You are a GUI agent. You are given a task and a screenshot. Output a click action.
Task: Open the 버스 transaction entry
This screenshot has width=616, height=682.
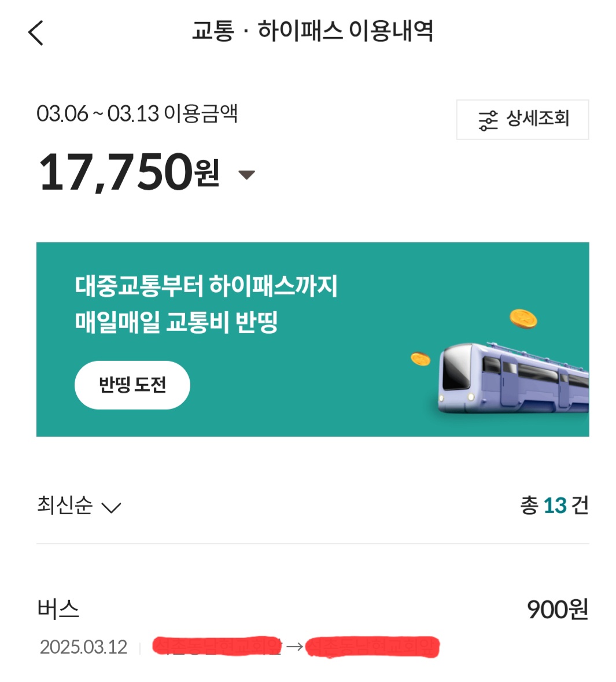pyautogui.click(x=58, y=609)
